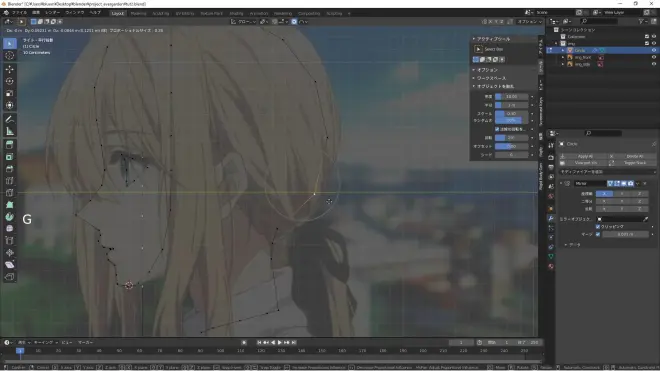Viewport: 660px width, 371px height.
Task: Hide the img_front object via eye icon
Action: tap(654, 57)
